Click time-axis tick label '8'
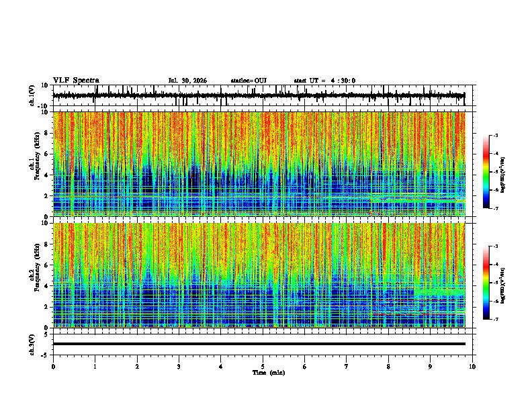The image size is (532, 411). click(388, 367)
